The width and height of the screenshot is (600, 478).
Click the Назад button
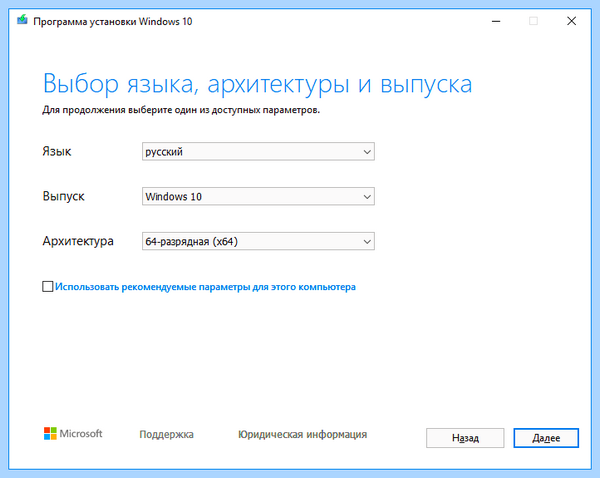tap(465, 438)
